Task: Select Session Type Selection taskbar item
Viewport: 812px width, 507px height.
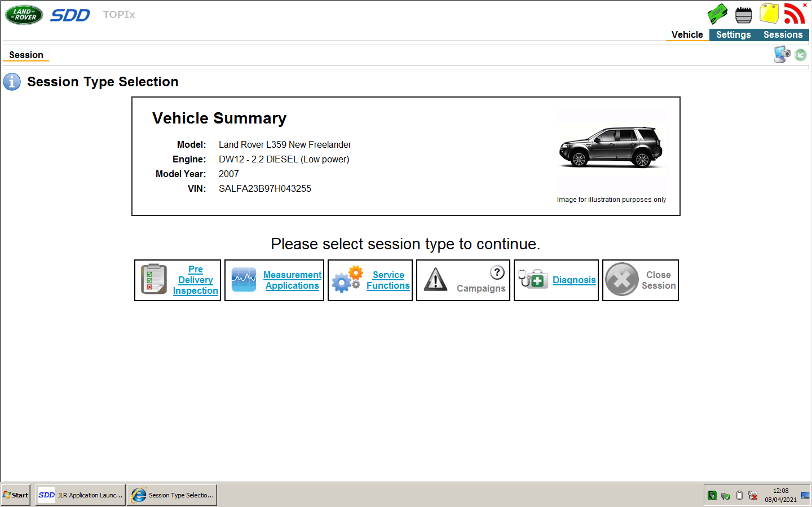Action: [172, 495]
